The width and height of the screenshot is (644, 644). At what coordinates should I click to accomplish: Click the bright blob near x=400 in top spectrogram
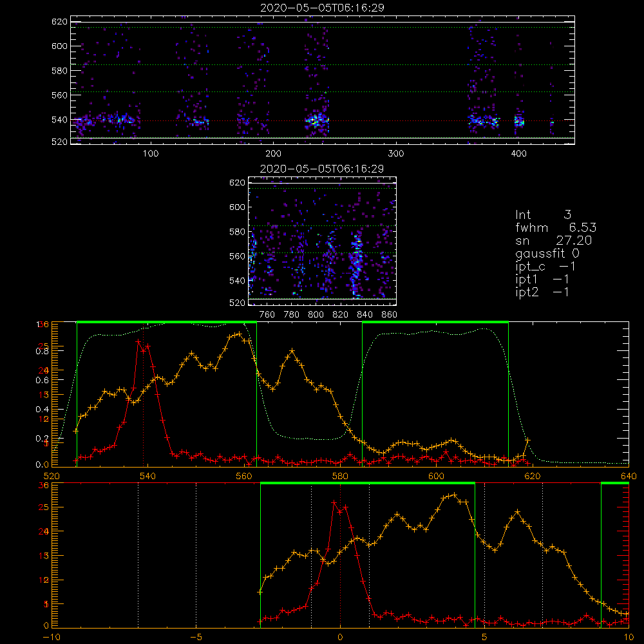[x=519, y=121]
